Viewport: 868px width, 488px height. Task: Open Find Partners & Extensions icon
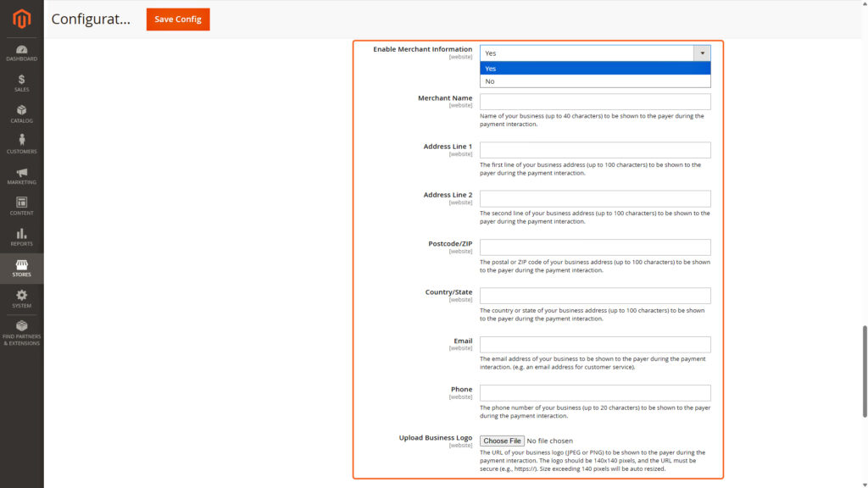point(20,330)
